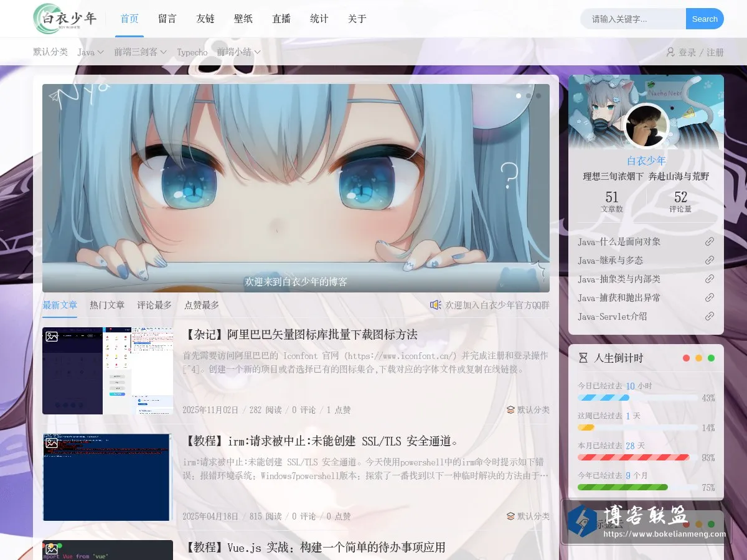This screenshot has width=747, height=560.
Task: Open article irm:请求被中止 SSL/TLS 安全通道
Action: pyautogui.click(x=323, y=441)
